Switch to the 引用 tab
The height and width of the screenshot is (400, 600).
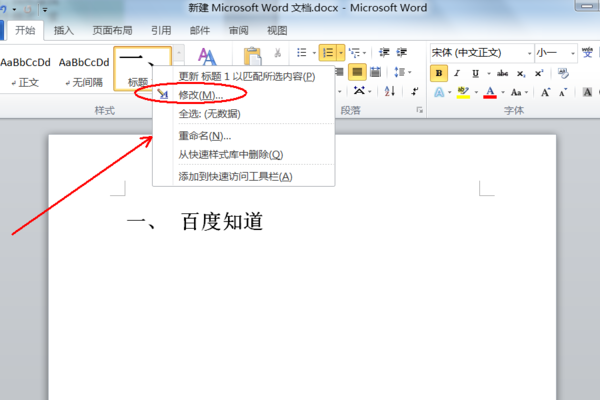161,30
